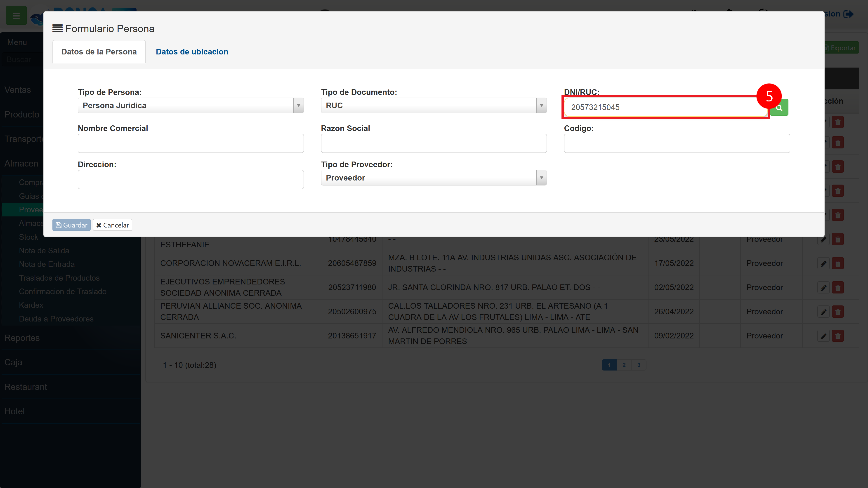868x488 pixels.
Task: Select Datos de la Persona tab
Action: click(99, 52)
